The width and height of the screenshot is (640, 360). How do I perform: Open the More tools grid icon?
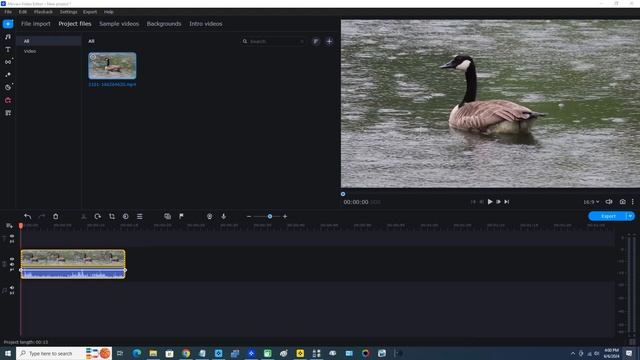(8, 113)
